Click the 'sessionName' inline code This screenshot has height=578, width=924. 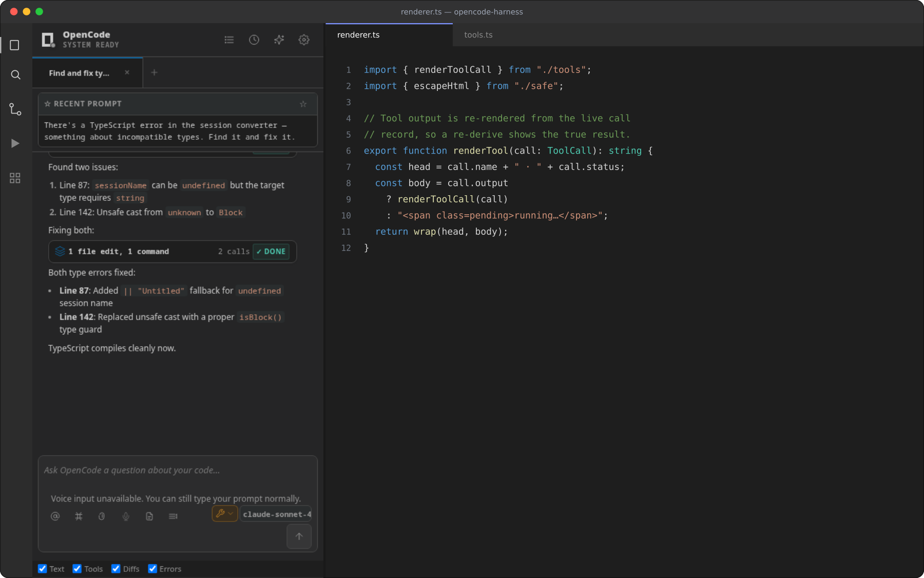pos(121,185)
